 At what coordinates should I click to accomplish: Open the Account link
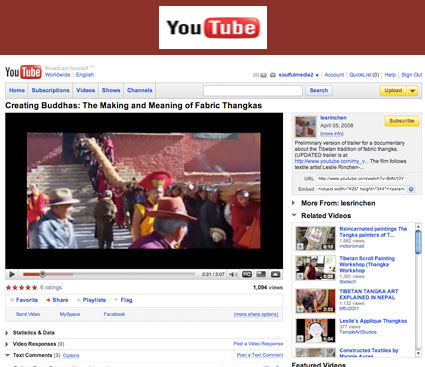pos(334,75)
